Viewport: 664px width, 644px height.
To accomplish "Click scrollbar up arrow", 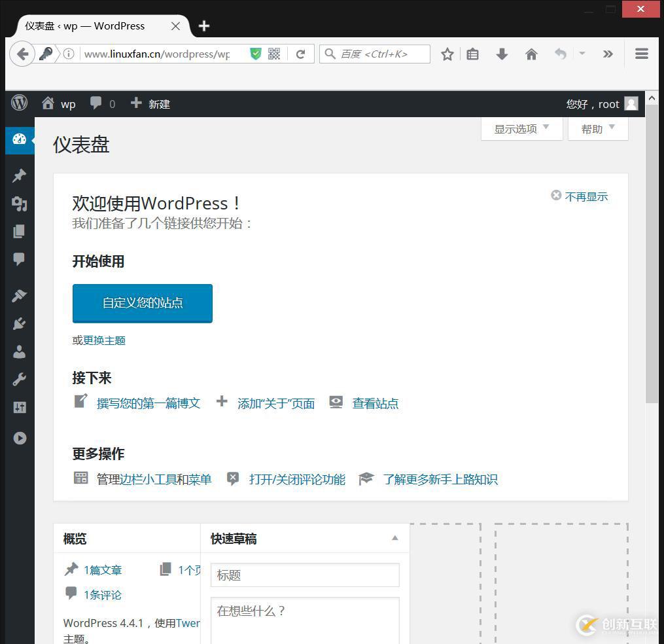I will pyautogui.click(x=652, y=98).
